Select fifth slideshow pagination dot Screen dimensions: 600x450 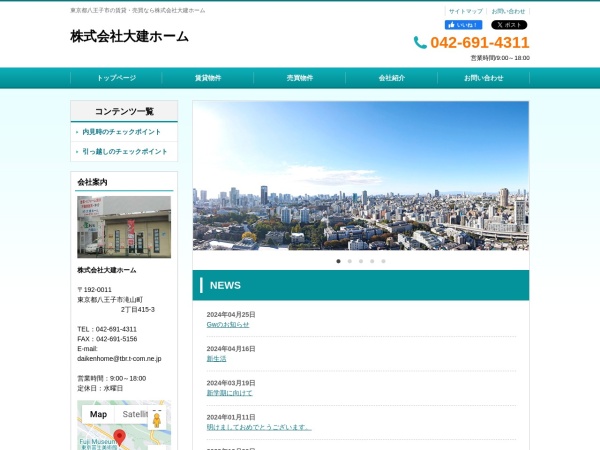[383, 261]
